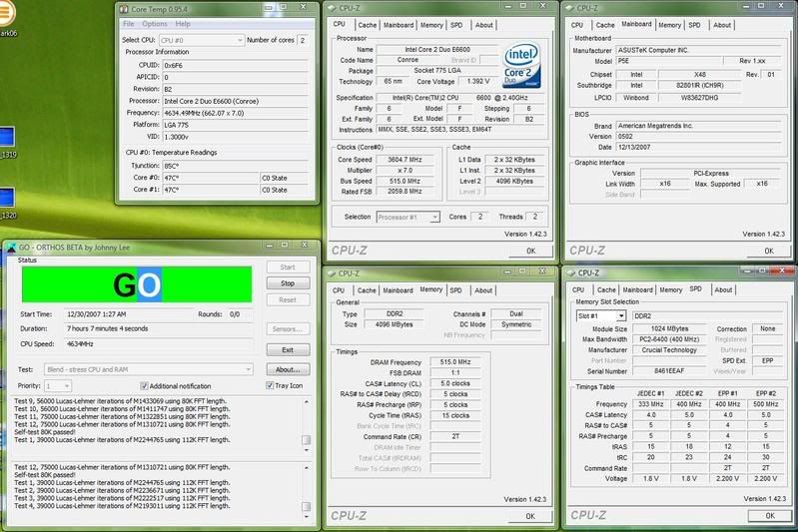Click the Tjunction value 85C
Viewport: 798px width, 532px height.
[235, 166]
